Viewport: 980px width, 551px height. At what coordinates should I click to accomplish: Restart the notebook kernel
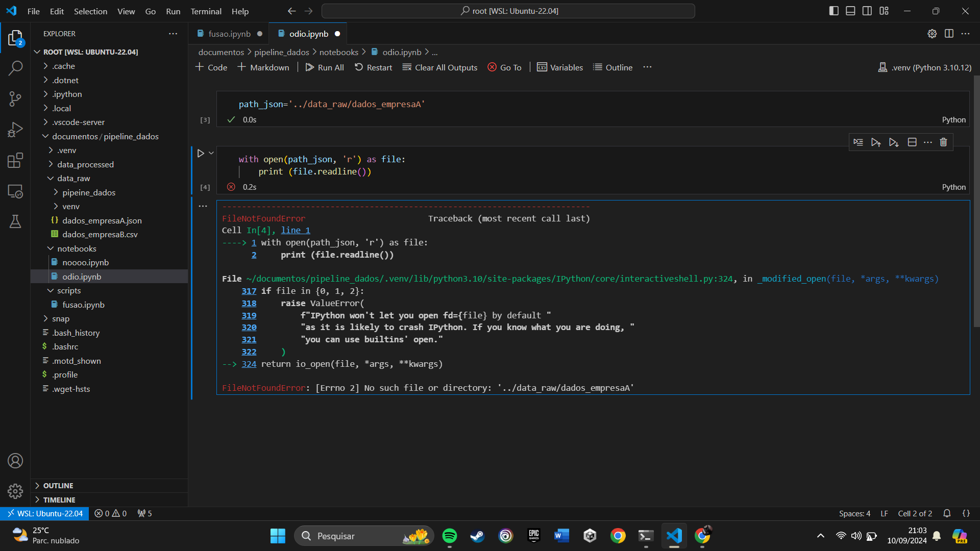(x=373, y=67)
